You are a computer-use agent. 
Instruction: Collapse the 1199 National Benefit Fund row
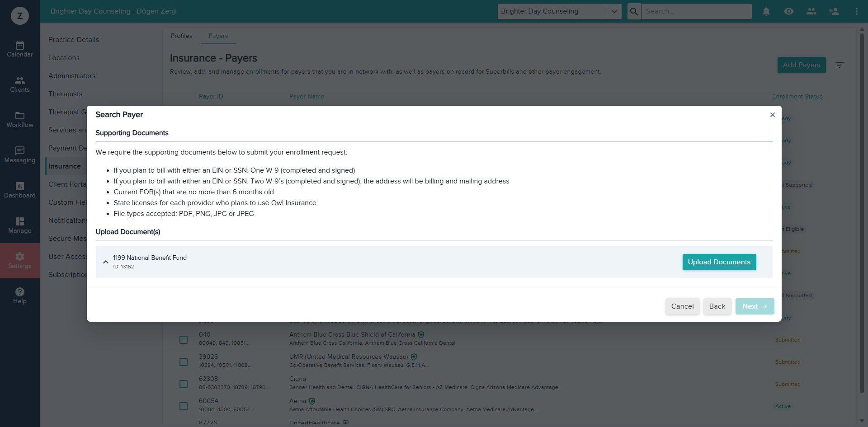pyautogui.click(x=106, y=262)
